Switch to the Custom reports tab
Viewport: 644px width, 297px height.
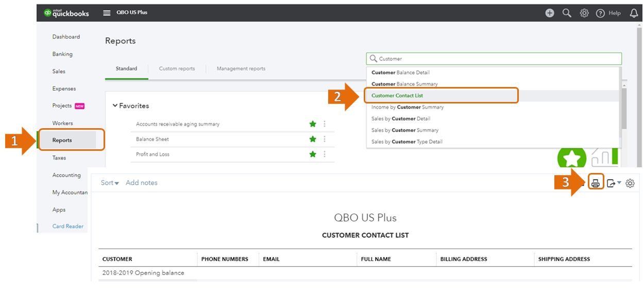(x=177, y=68)
